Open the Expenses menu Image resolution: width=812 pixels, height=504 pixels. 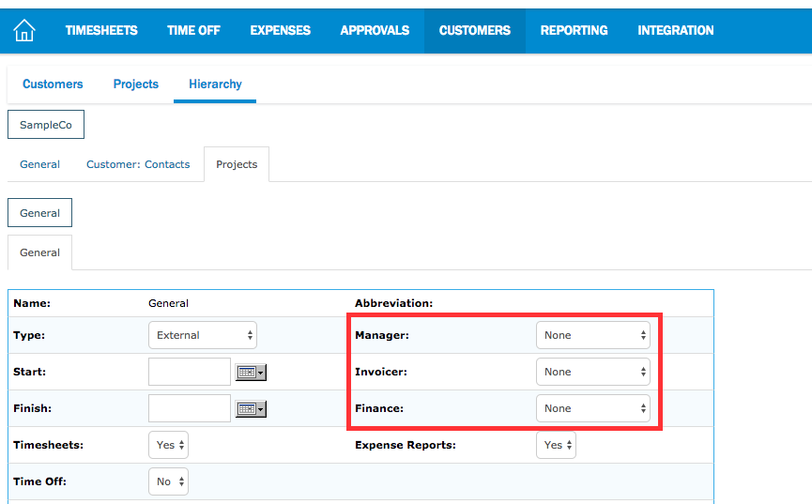coord(280,31)
